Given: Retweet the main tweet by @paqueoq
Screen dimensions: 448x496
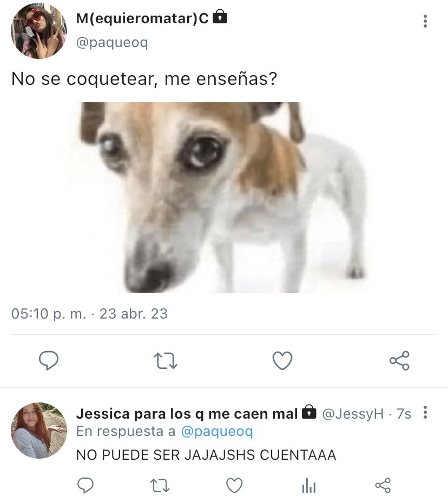Looking at the screenshot, I should point(165,361).
